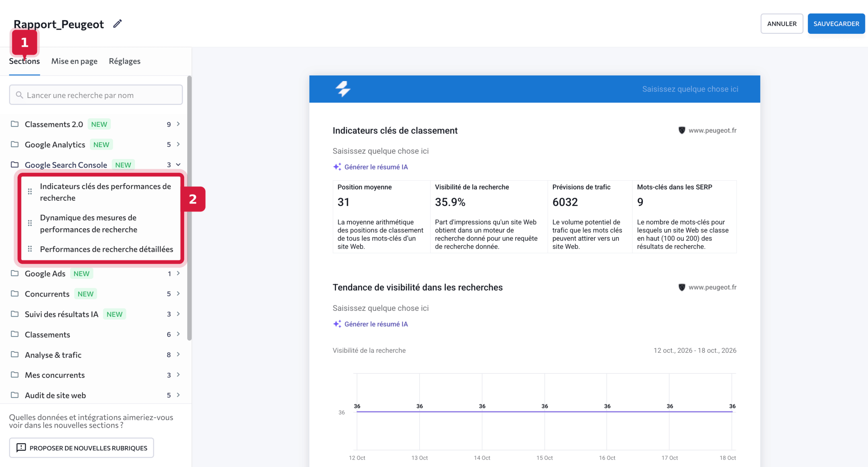Click the www.peugeot.fr label near Tendance heading
Screen dimensions: 868x467
(x=712, y=287)
